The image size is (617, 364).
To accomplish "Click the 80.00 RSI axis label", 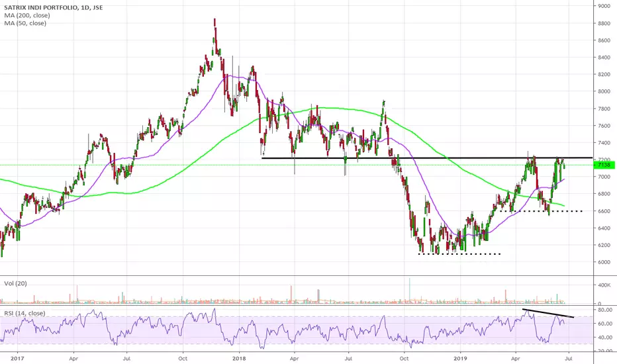I will pyautogui.click(x=605, y=310).
